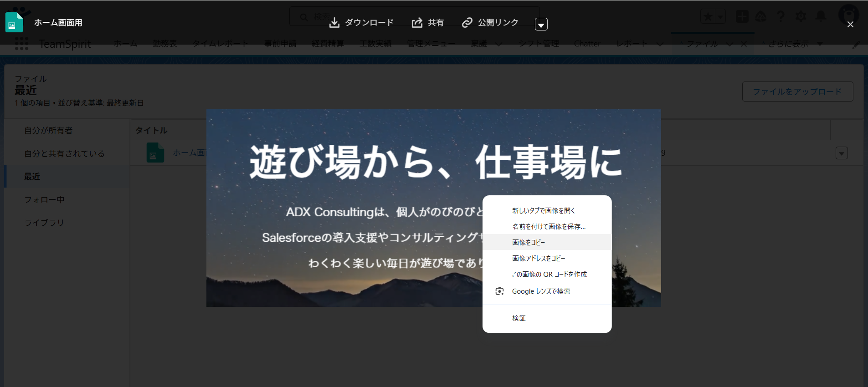
Task: Choose Google レンズで検索 menu entry
Action: point(547,291)
